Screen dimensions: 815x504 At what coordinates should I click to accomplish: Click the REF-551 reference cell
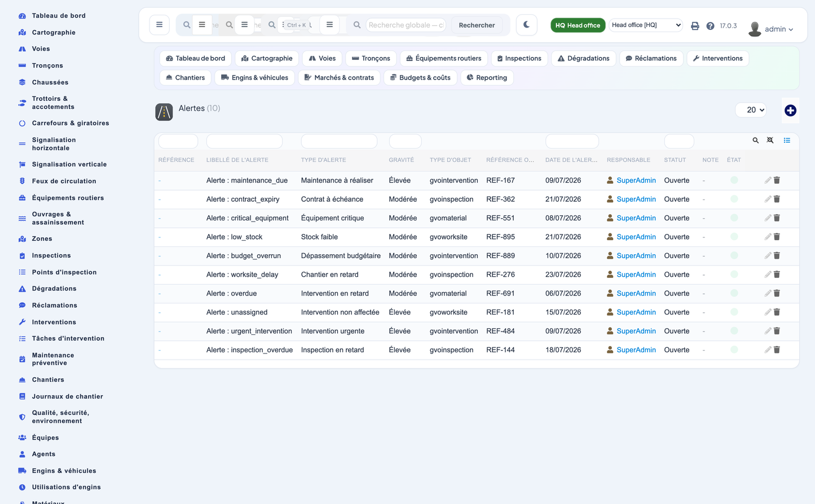pos(500,218)
